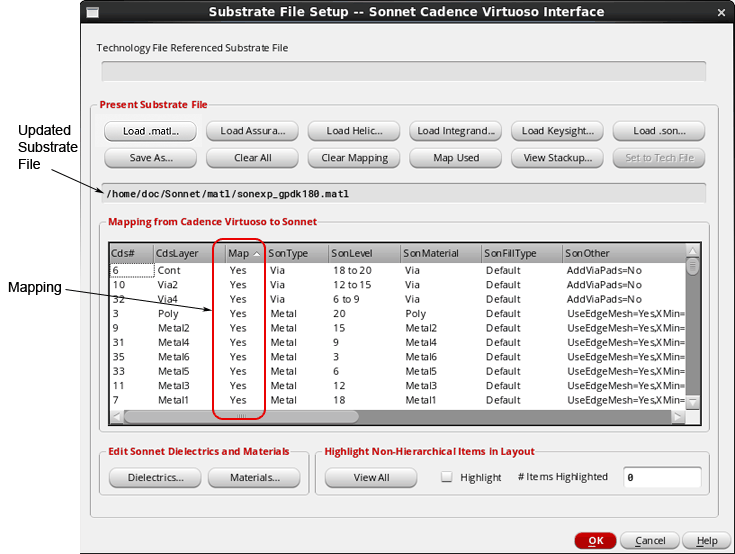Select the Metal5 cell in CdsLayer column
Viewport: 735px width, 554px height.
(x=174, y=372)
